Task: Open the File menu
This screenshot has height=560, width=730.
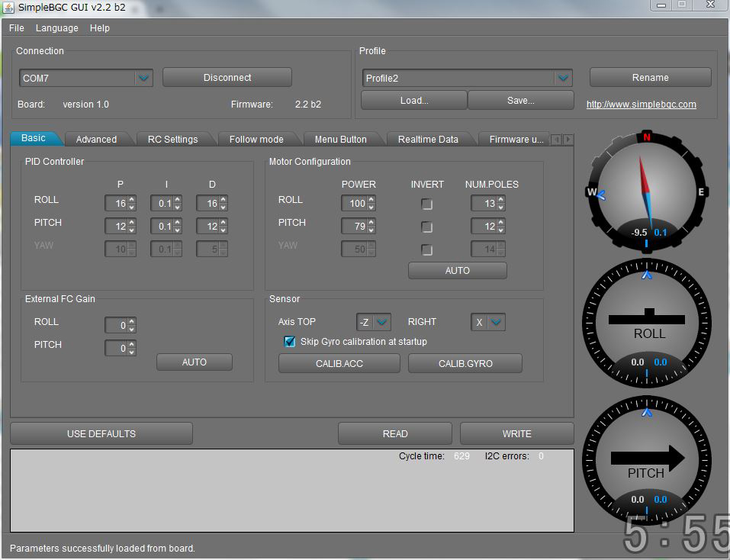Action: [16, 28]
